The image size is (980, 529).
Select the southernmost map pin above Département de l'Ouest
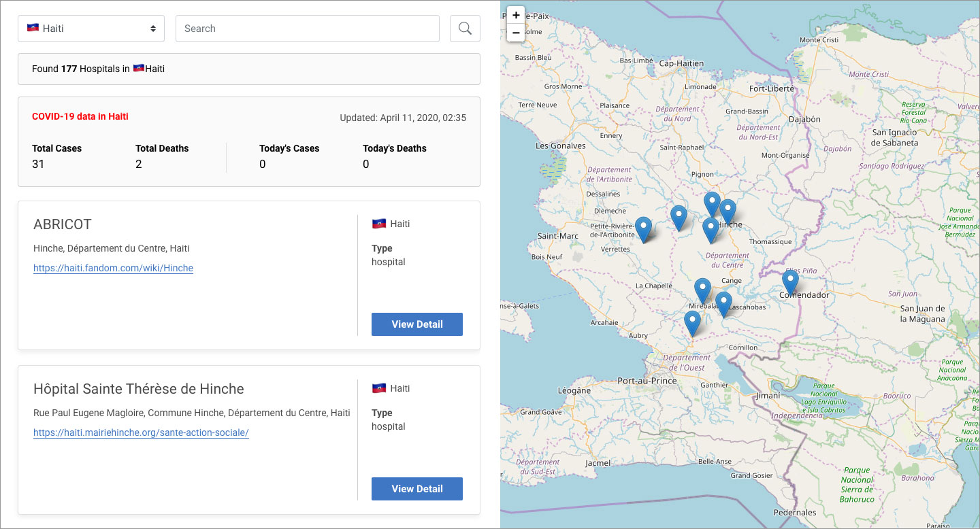[x=692, y=323]
